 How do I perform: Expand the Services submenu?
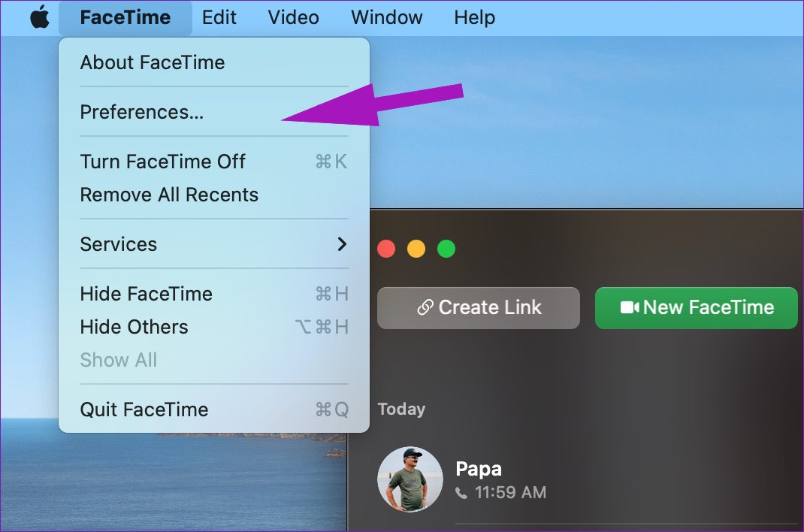click(119, 243)
